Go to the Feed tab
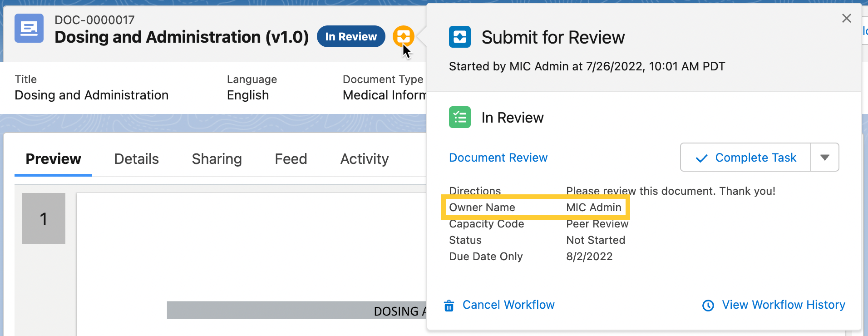 coord(291,159)
